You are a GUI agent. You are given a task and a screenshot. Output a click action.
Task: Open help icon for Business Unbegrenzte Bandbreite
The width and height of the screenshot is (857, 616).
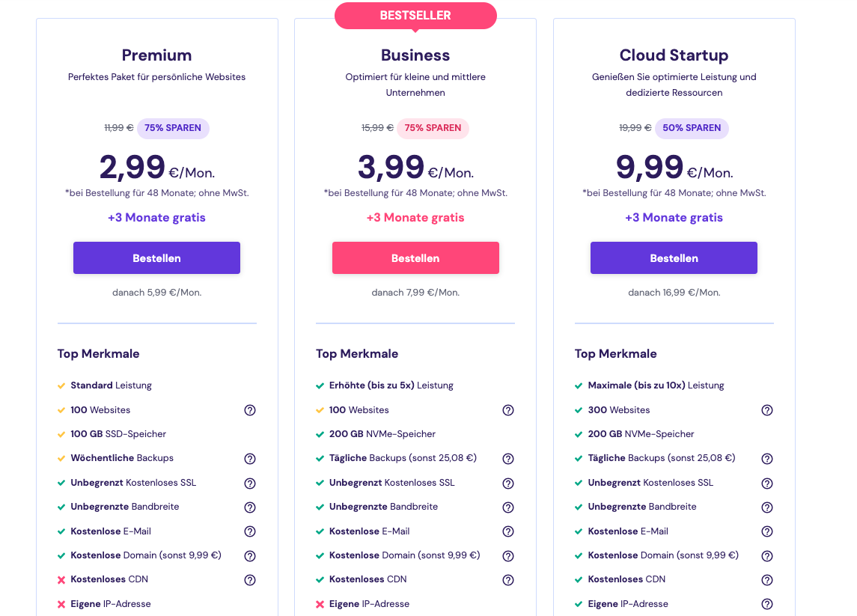[x=508, y=507]
